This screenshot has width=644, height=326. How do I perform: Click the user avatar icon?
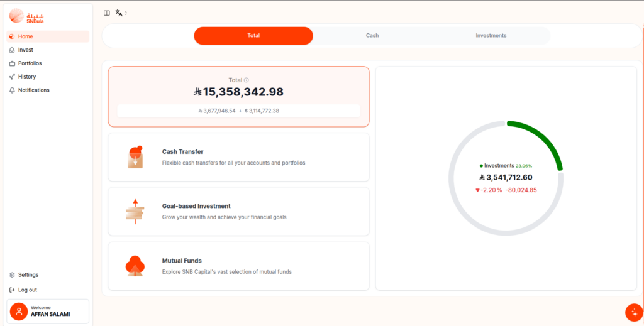click(19, 311)
